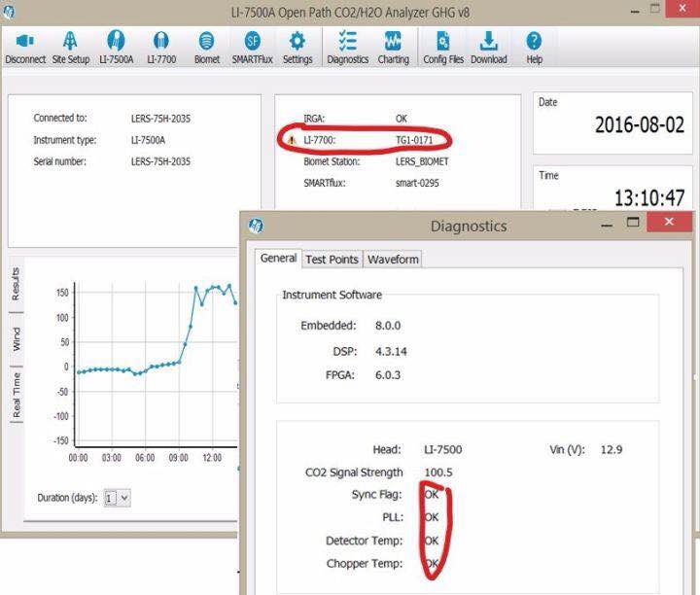Screen dimensions: 700x595
Task: Switch to the General tab in Diagnostics
Action: pos(278,258)
